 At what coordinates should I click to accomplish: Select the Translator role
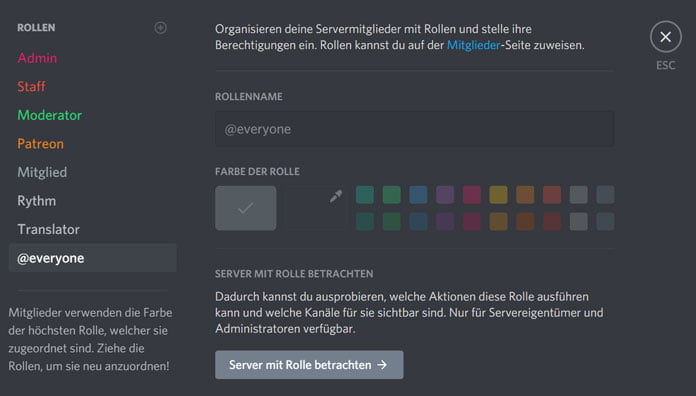point(48,230)
